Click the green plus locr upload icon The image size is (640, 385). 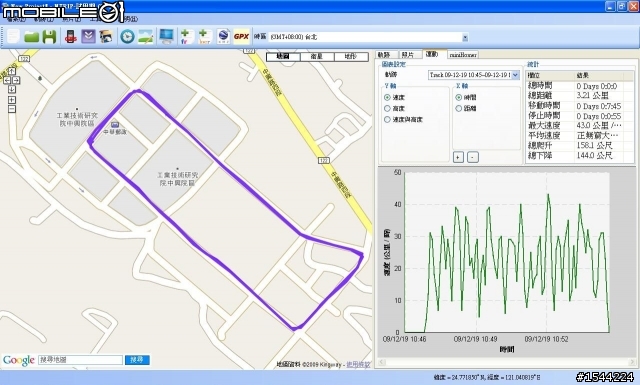click(204, 37)
